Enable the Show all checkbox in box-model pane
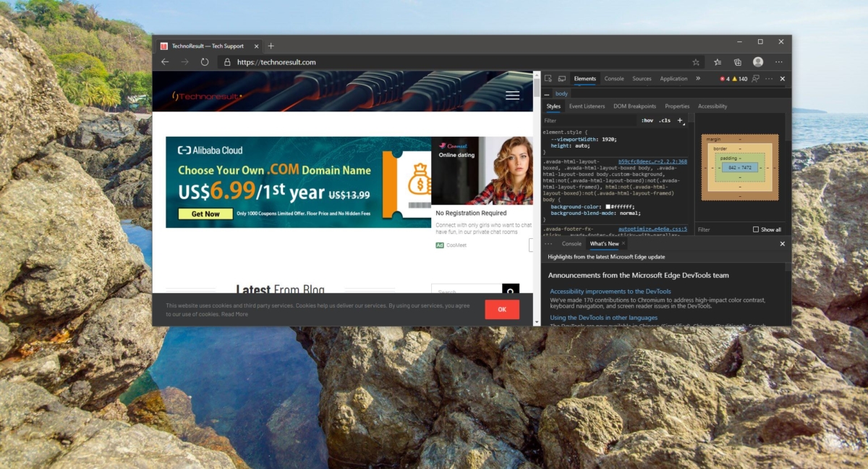The width and height of the screenshot is (868, 469). 757,229
